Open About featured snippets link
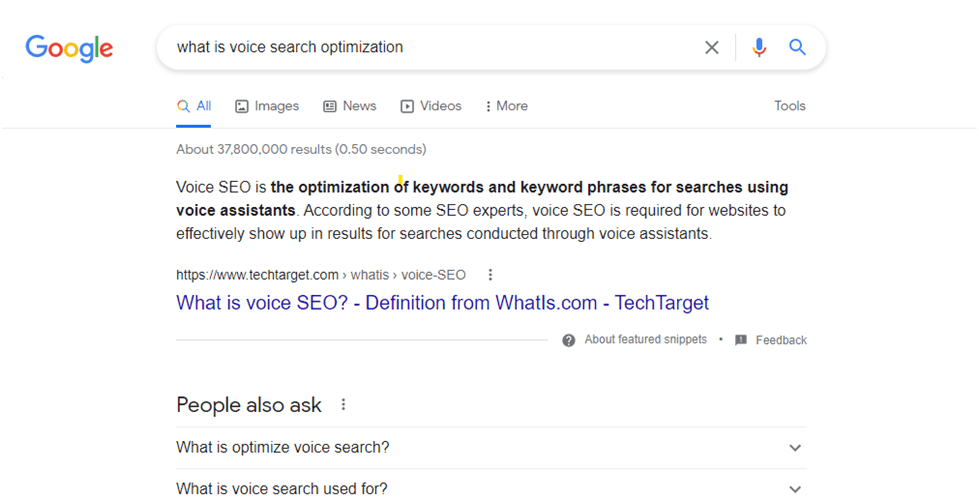Image resolution: width=979 pixels, height=501 pixels. 646,340
